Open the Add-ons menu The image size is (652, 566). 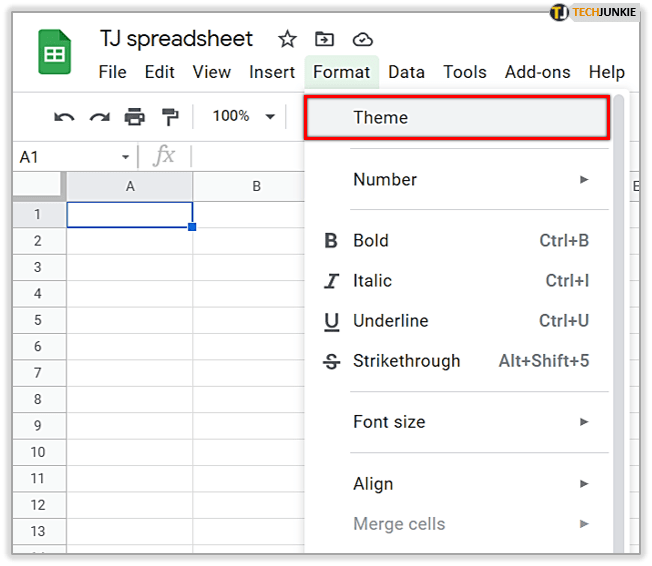click(x=537, y=72)
